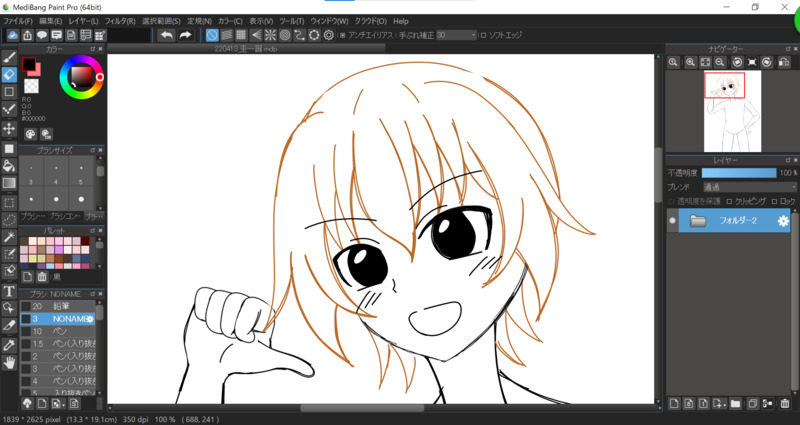
Task: Open the ブレンド blend mode dropdown
Action: click(749, 187)
